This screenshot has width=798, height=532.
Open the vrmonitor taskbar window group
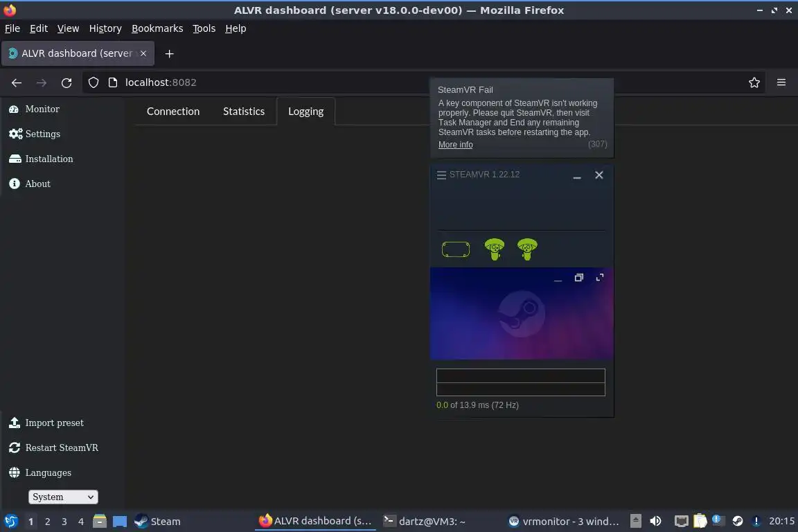pos(564,522)
